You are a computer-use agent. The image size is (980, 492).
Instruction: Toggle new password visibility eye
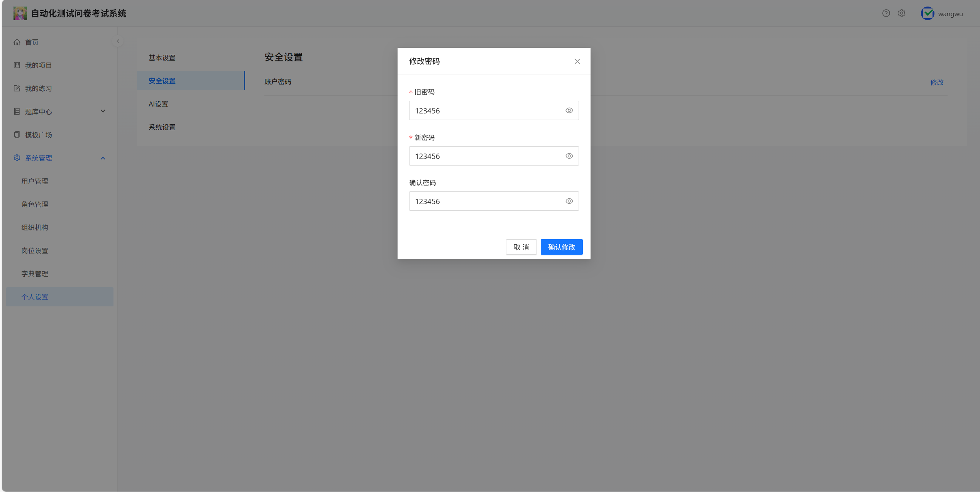point(569,156)
